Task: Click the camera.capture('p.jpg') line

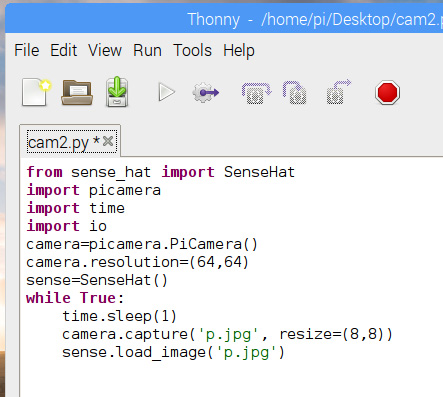Action: tap(227, 334)
